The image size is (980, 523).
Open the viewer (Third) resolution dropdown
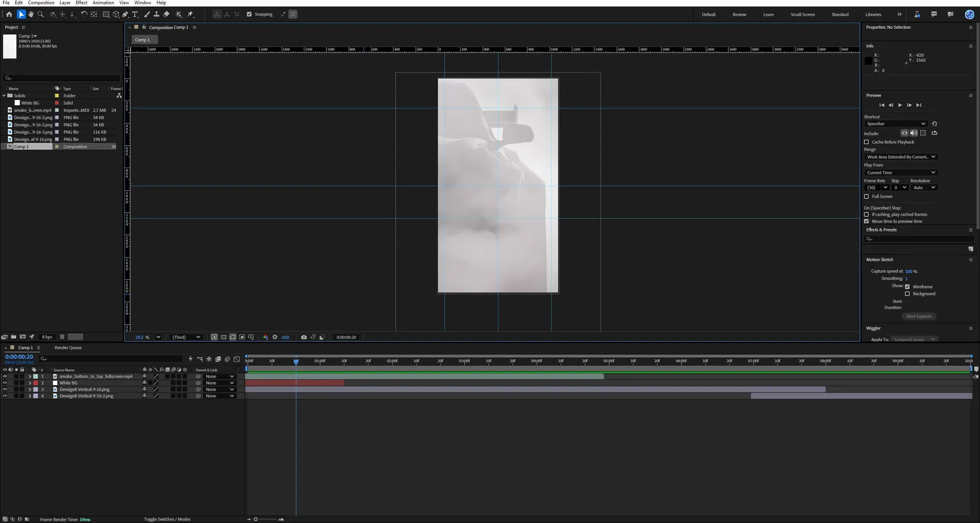coord(186,337)
